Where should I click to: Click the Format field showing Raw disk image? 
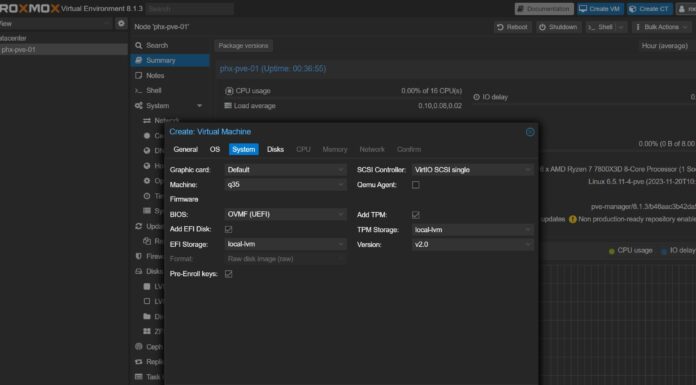[x=285, y=259]
